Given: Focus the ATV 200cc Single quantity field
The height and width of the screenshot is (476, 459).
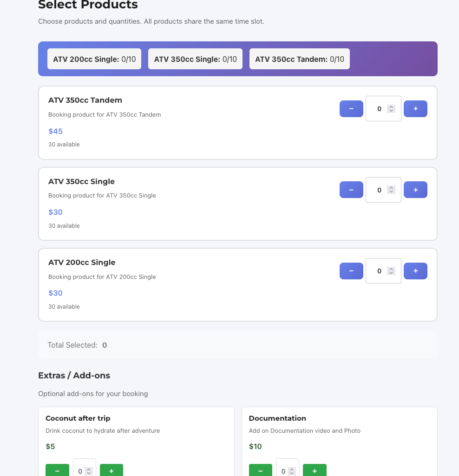Looking at the screenshot, I should coord(378,271).
